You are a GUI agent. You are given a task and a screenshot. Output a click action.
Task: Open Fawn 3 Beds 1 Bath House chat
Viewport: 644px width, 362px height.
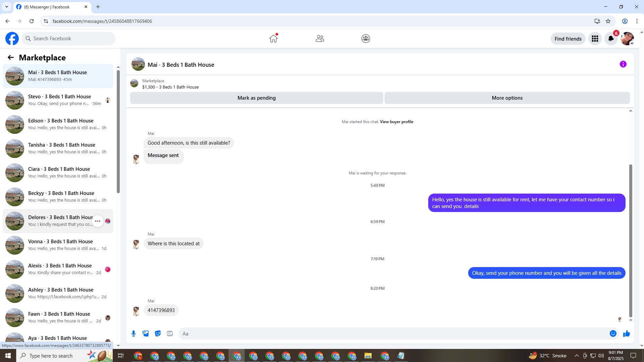click(x=58, y=317)
